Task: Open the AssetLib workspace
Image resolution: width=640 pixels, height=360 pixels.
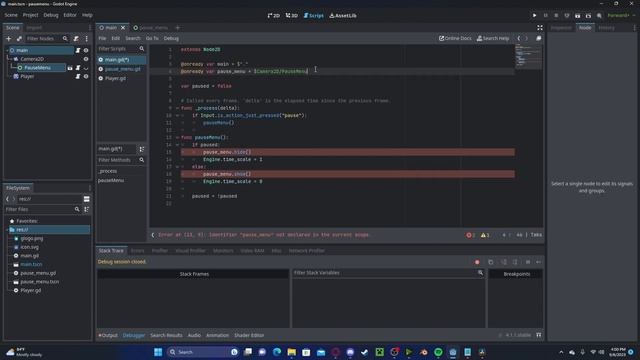Action: [x=343, y=16]
